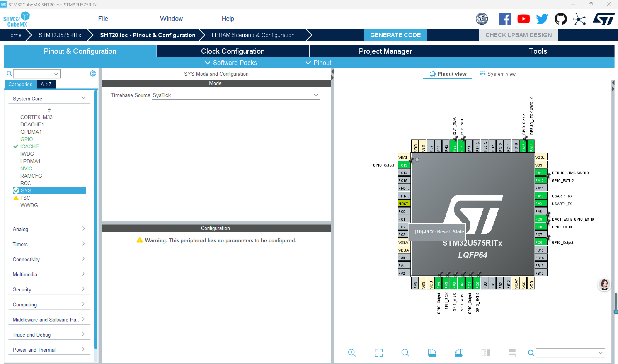Fit the pinout view to window
618x364 pixels.
[379, 353]
